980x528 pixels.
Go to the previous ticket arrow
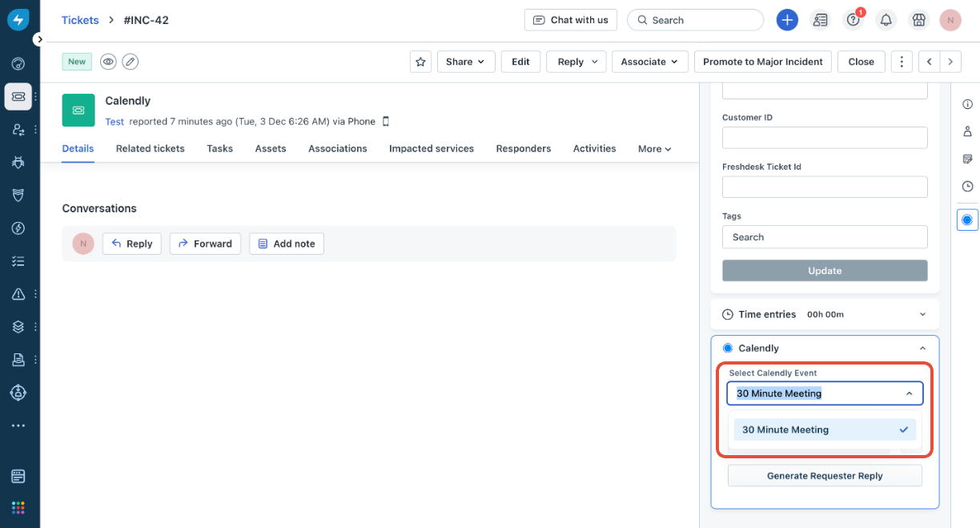(929, 62)
